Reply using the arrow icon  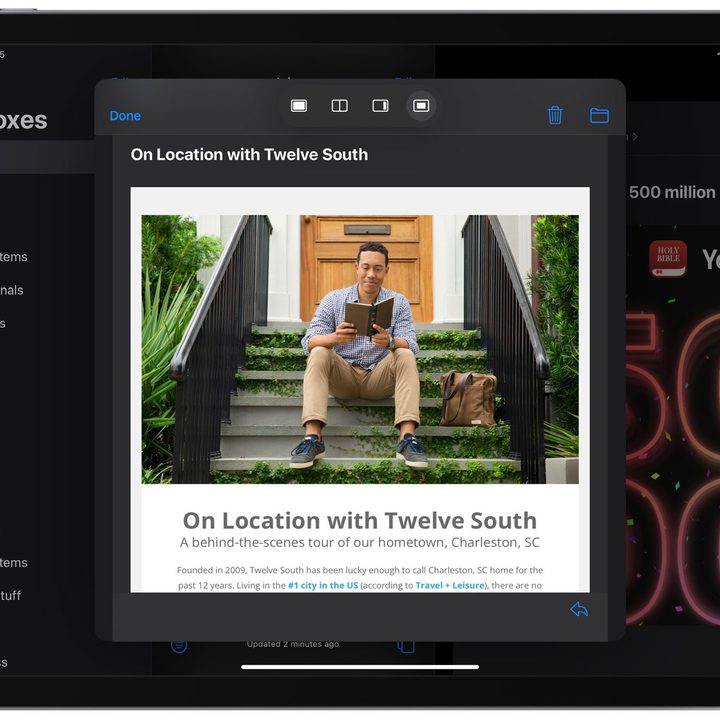click(x=579, y=610)
